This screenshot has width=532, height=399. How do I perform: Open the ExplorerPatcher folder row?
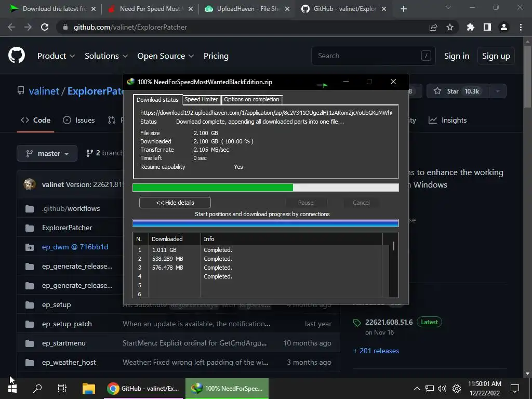click(67, 228)
